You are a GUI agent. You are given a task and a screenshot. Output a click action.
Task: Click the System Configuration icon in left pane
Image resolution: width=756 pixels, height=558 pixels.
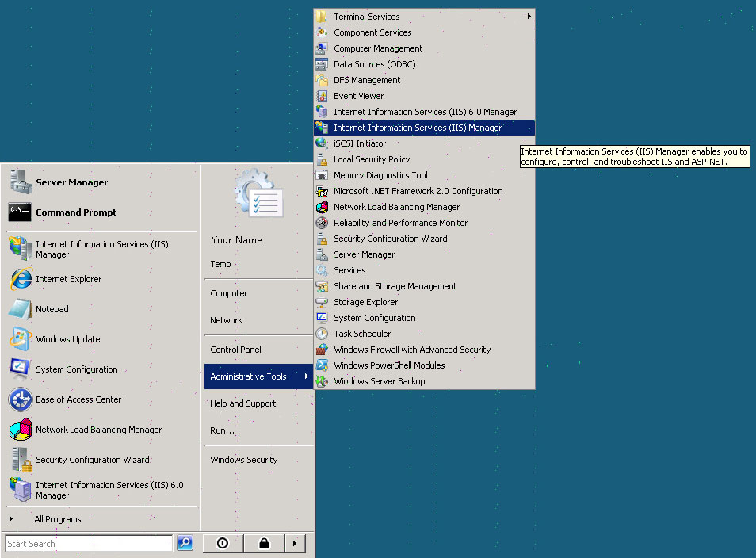(x=20, y=369)
